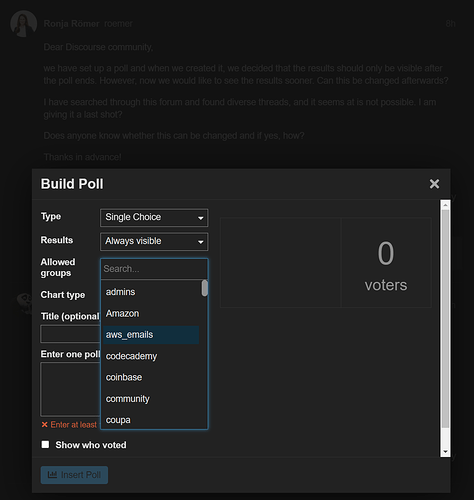Click Ronja Römer's avatar picture
The height and width of the screenshot is (500, 474).
23,24
